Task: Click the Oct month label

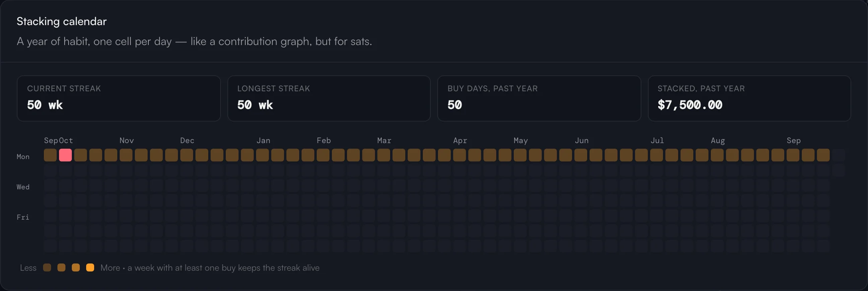Action: tap(66, 141)
